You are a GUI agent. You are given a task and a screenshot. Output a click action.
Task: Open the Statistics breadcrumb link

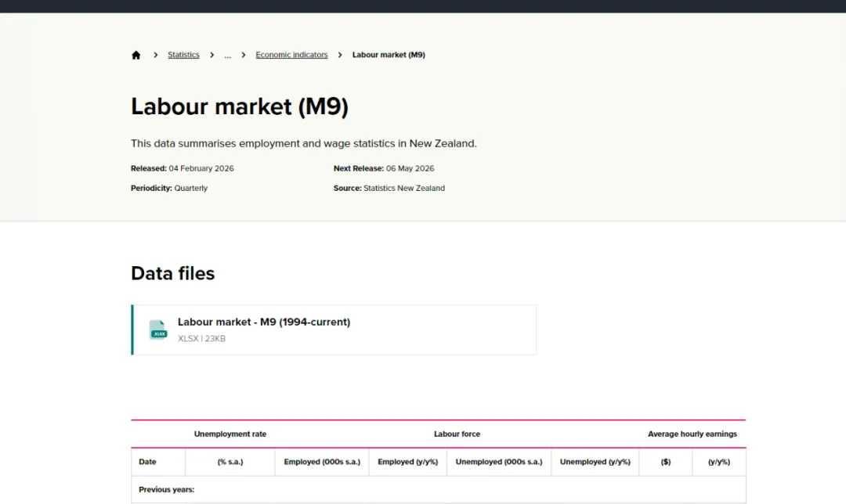tap(183, 55)
